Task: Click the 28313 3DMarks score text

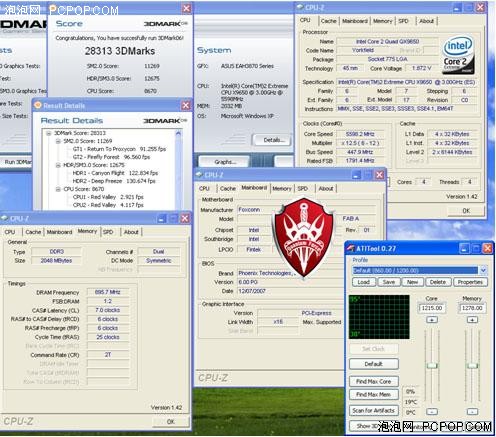Action: pos(120,51)
